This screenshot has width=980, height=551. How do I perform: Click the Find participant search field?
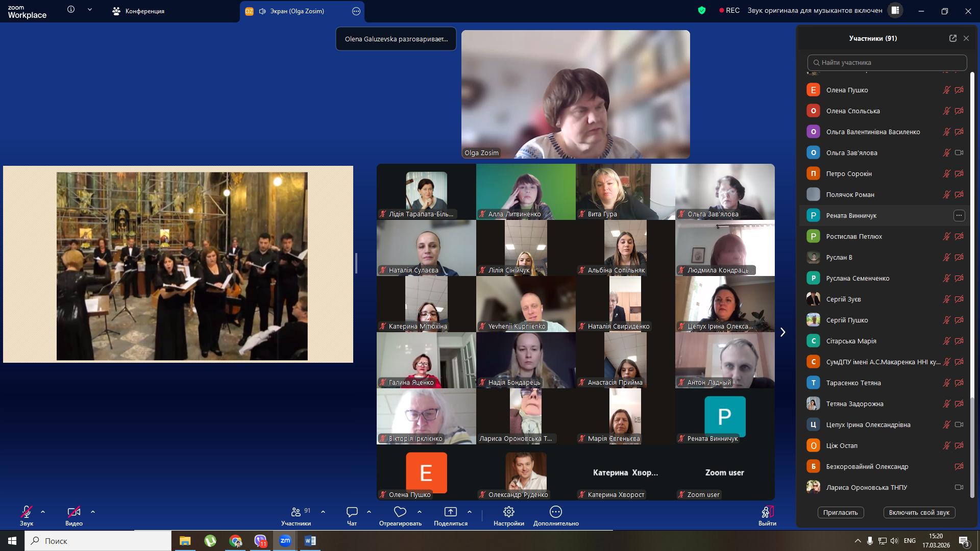coord(887,63)
